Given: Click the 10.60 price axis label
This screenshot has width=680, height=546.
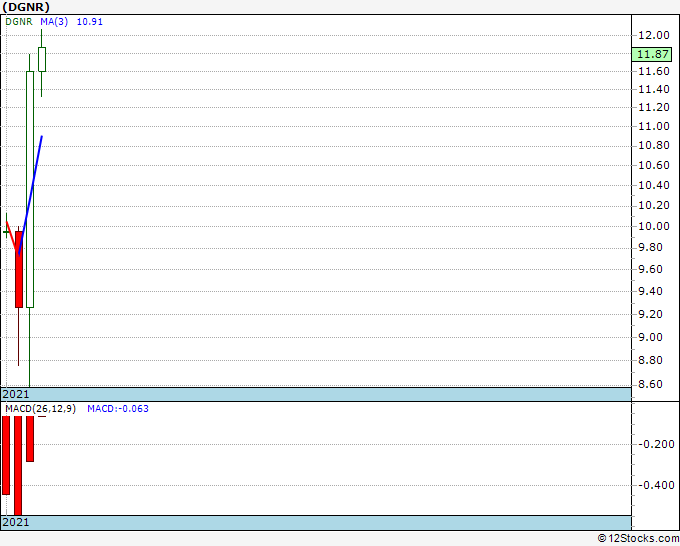Looking at the screenshot, I should coord(654,165).
